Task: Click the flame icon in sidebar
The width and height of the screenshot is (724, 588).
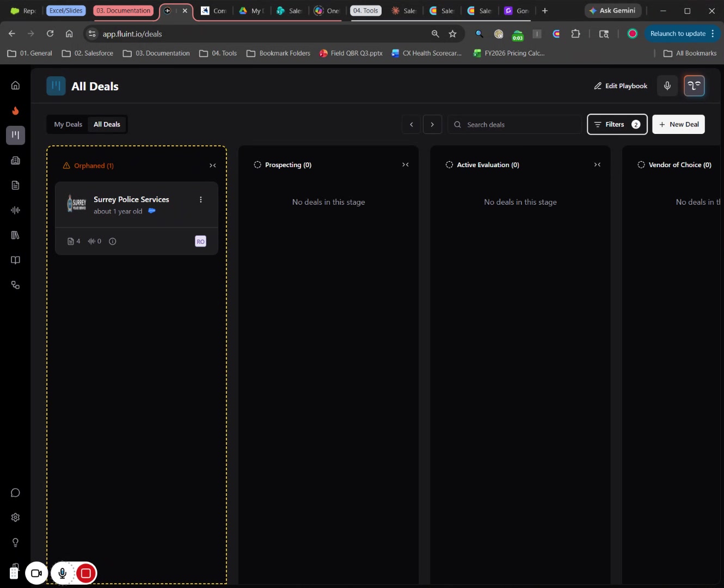Action: point(15,111)
